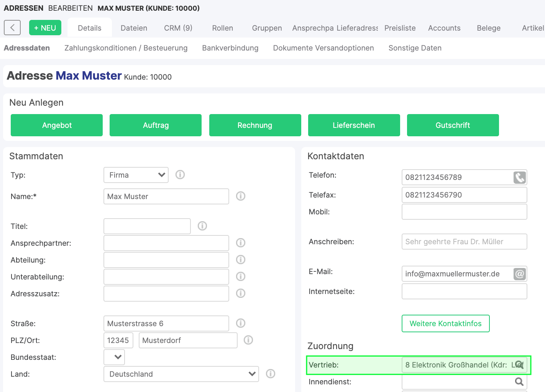Create a new Rechnung
The width and height of the screenshot is (545, 392).
pyautogui.click(x=255, y=125)
